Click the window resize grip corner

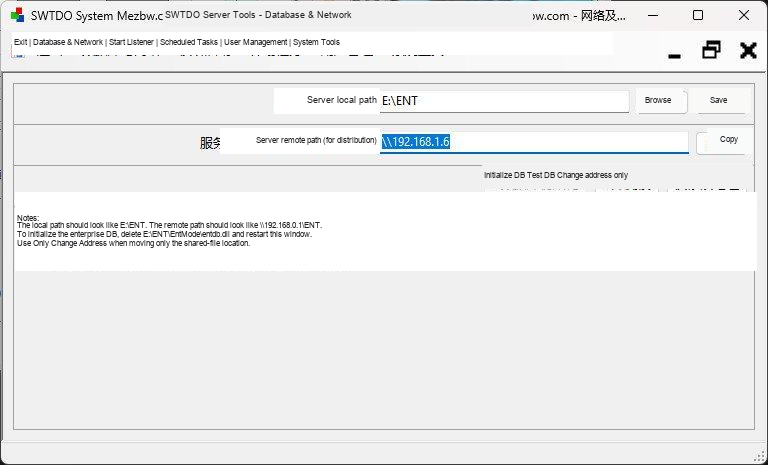(x=760, y=456)
